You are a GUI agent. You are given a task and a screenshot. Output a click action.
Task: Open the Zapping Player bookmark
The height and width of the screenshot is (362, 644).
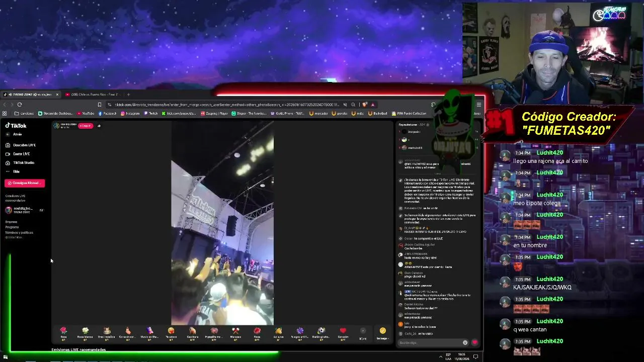(x=214, y=114)
